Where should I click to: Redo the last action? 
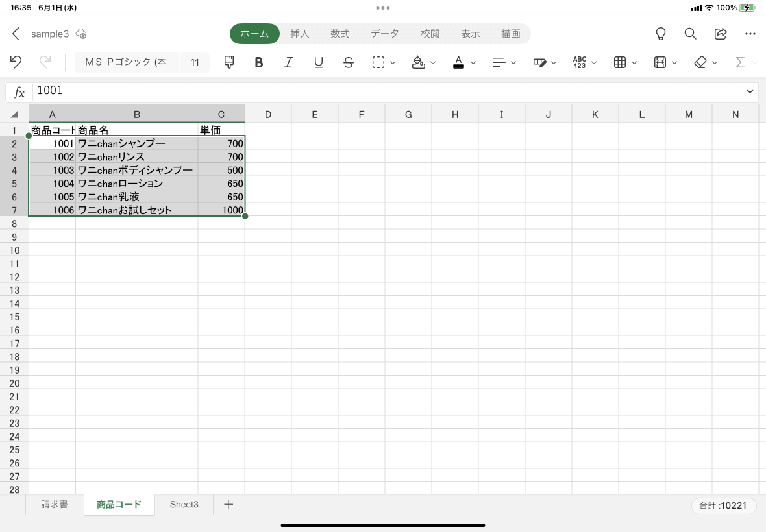click(x=45, y=62)
